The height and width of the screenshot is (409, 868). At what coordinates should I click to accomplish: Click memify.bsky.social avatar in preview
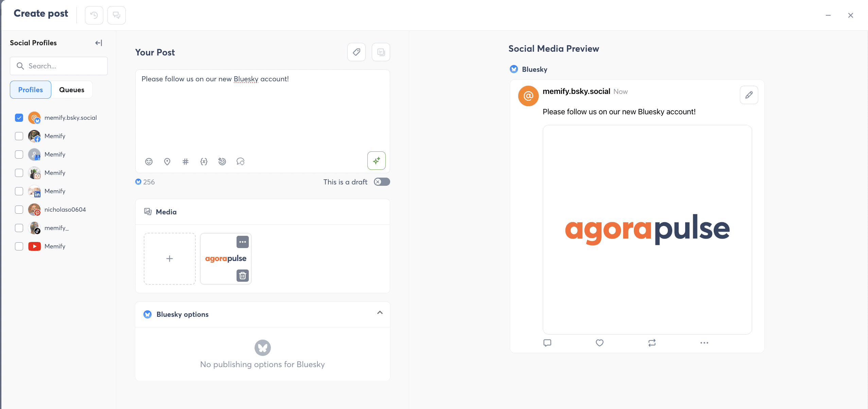point(528,96)
